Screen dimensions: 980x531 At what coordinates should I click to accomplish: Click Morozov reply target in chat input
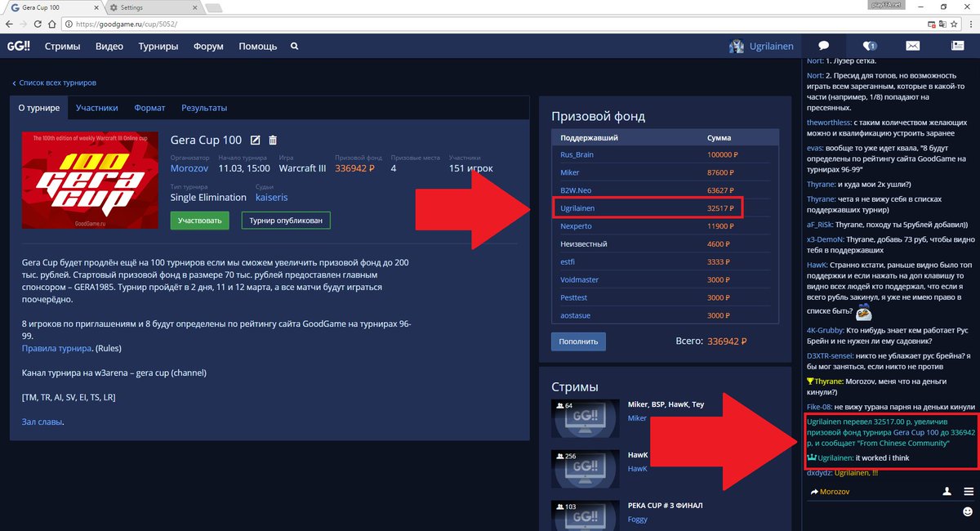tap(835, 492)
